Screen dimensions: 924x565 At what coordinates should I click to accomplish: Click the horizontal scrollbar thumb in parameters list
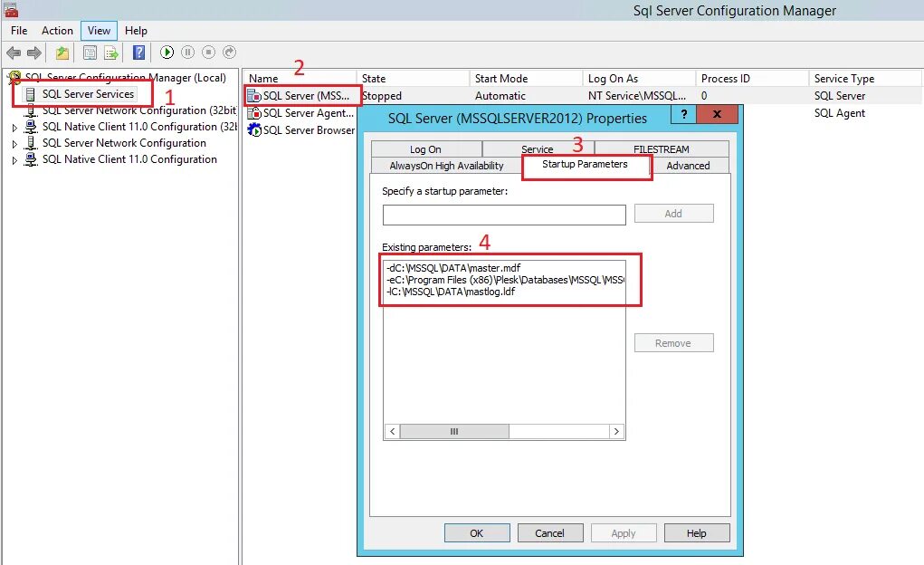click(x=454, y=432)
